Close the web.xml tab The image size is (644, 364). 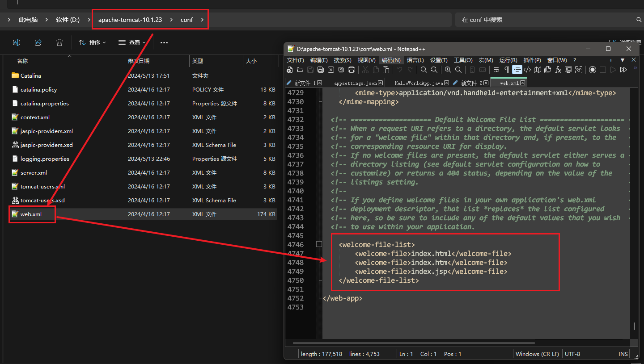pos(522,83)
